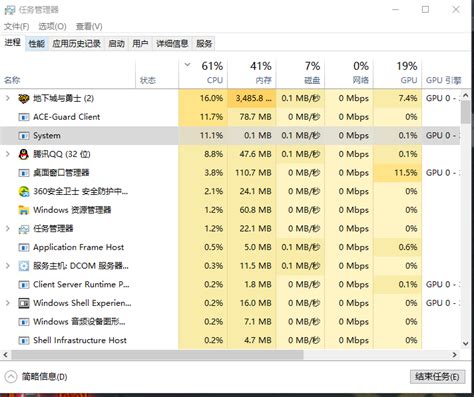Click the 桌面窗口管理器 process icon
The height and width of the screenshot is (397, 474).
pos(24,173)
